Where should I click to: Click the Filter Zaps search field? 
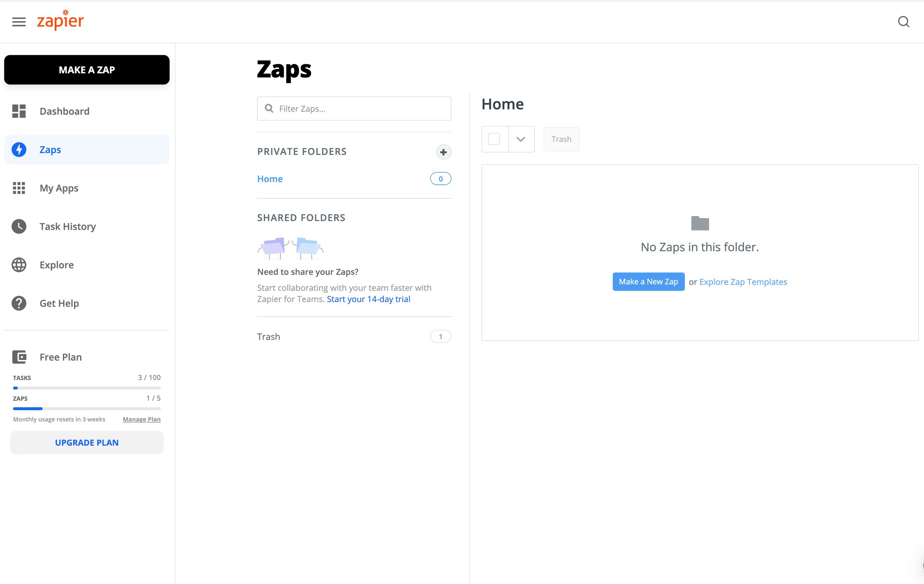click(x=354, y=108)
